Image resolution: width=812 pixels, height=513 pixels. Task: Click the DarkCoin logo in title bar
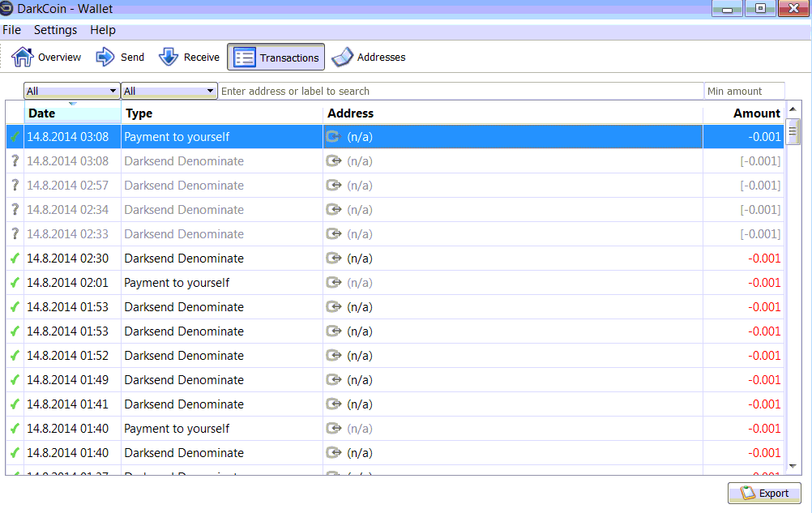pos(6,8)
